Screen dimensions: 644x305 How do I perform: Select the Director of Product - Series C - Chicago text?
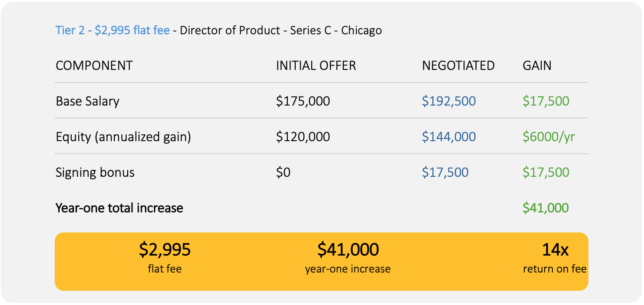click(x=281, y=30)
